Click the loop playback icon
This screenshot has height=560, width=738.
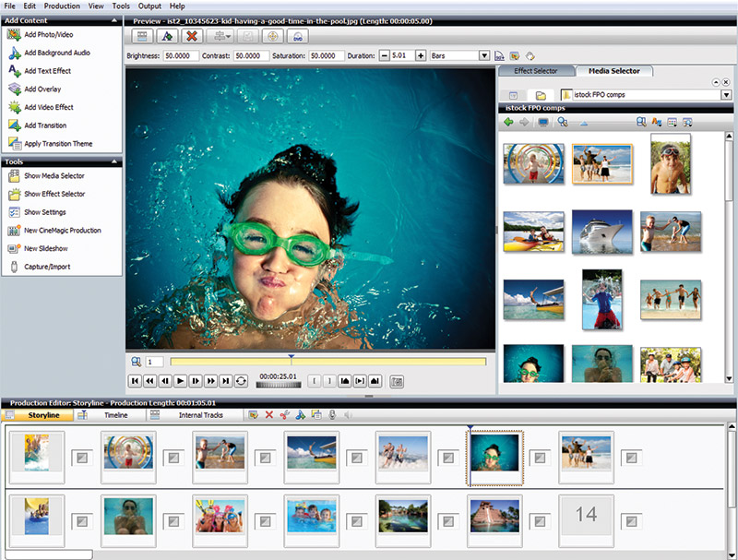[x=241, y=381]
